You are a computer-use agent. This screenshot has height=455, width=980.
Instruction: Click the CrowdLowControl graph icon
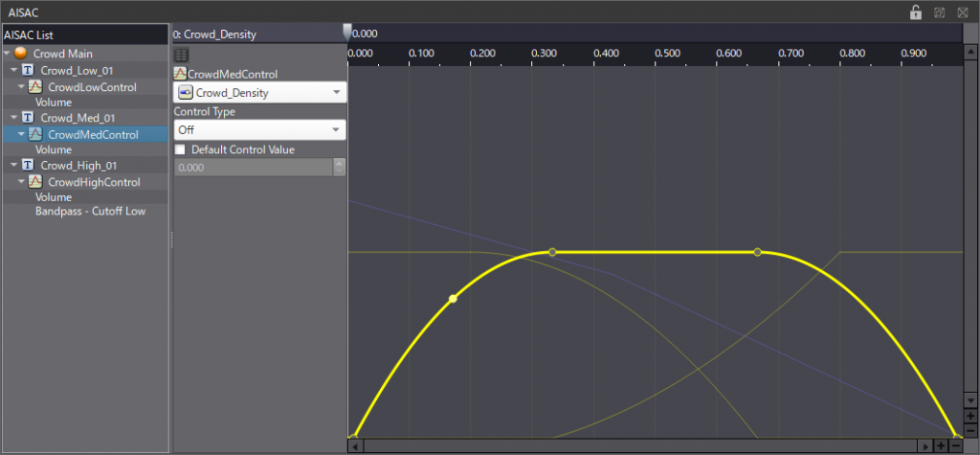click(x=35, y=87)
